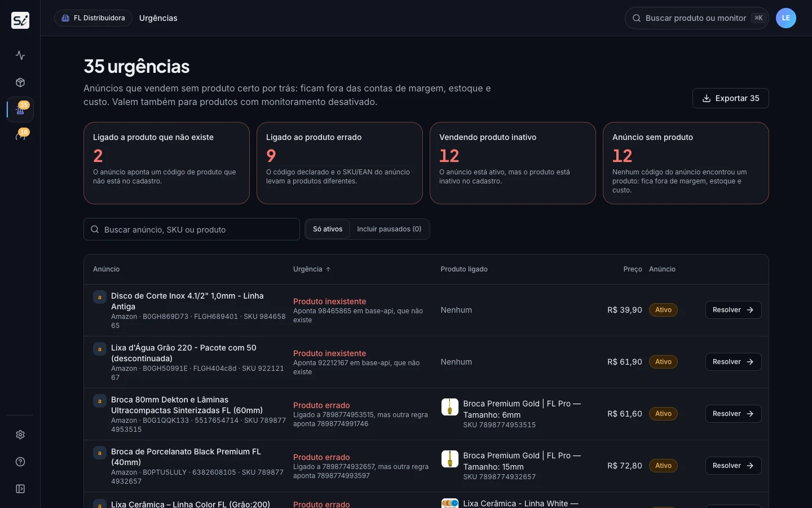812x508 pixels.
Task: Click the Amazon icon on Broca 80mm Dekton row
Action: coord(100,401)
